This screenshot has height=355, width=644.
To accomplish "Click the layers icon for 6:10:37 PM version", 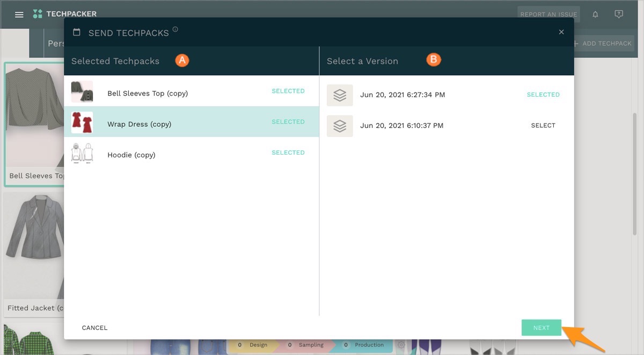I will (x=340, y=126).
